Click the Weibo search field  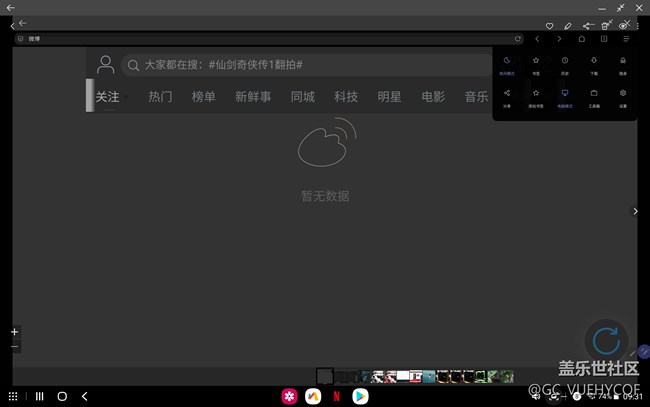coord(307,65)
